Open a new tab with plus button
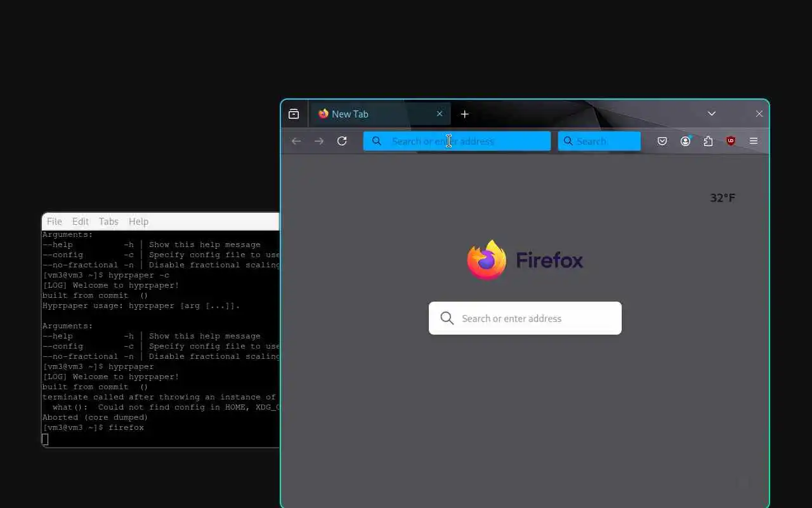This screenshot has height=508, width=812. click(465, 114)
